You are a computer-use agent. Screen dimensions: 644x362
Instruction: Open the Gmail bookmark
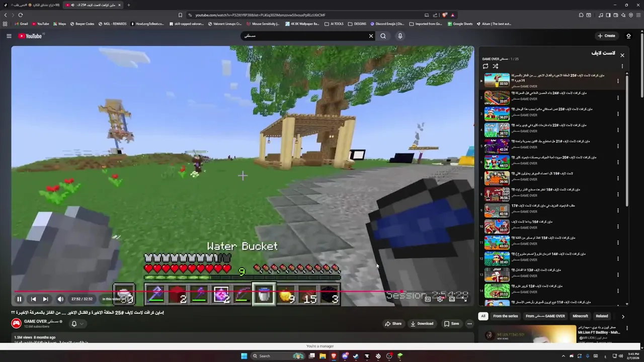tap(21, 24)
